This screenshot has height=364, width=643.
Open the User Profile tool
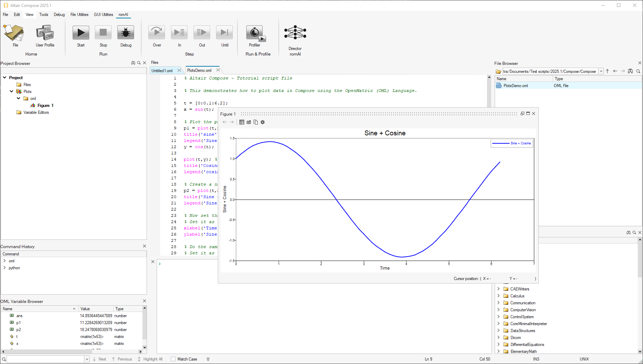(x=45, y=33)
